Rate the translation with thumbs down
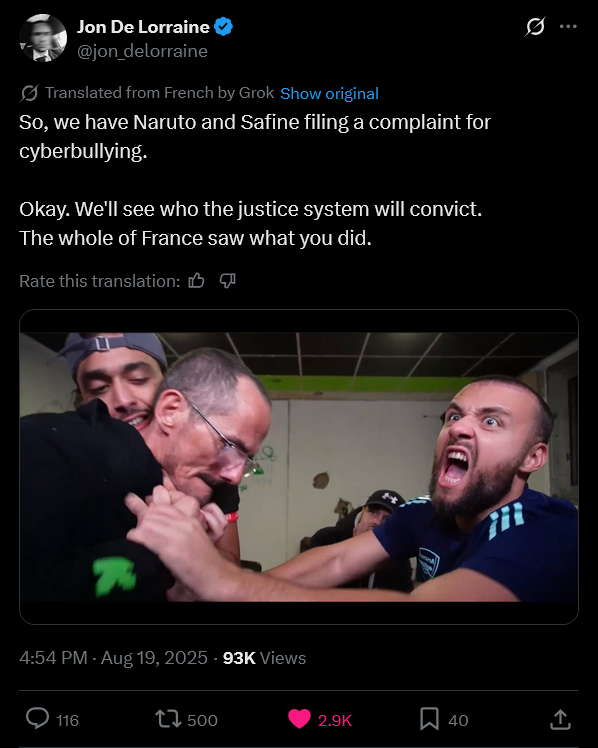The image size is (598, 748). click(227, 281)
